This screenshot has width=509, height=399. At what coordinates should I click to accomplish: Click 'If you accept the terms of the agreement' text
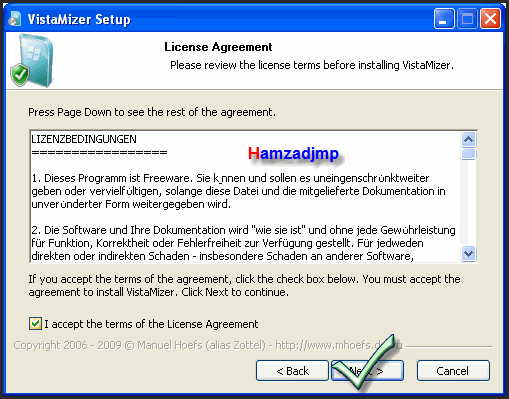[x=244, y=285]
